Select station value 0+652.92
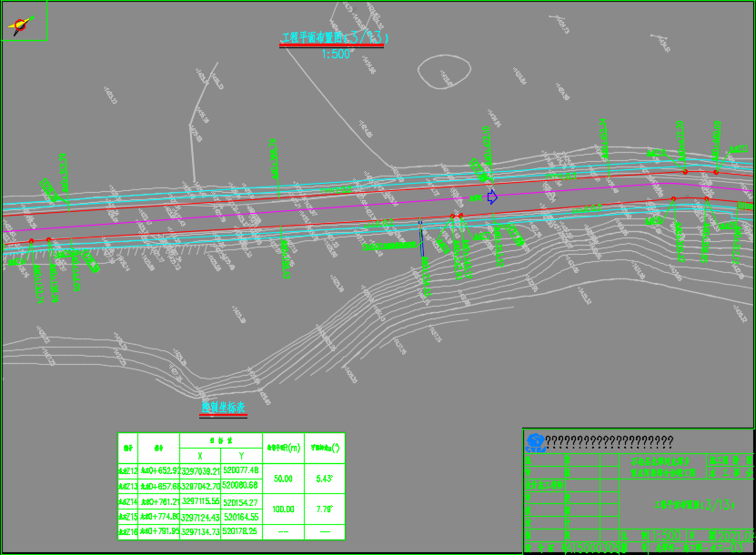Image resolution: width=756 pixels, height=555 pixels. click(159, 470)
